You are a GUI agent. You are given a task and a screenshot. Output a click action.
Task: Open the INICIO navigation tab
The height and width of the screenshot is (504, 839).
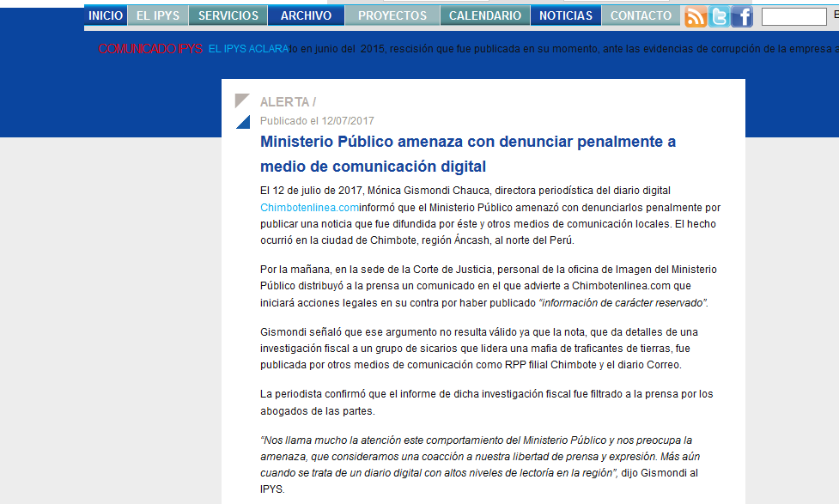[x=105, y=15]
